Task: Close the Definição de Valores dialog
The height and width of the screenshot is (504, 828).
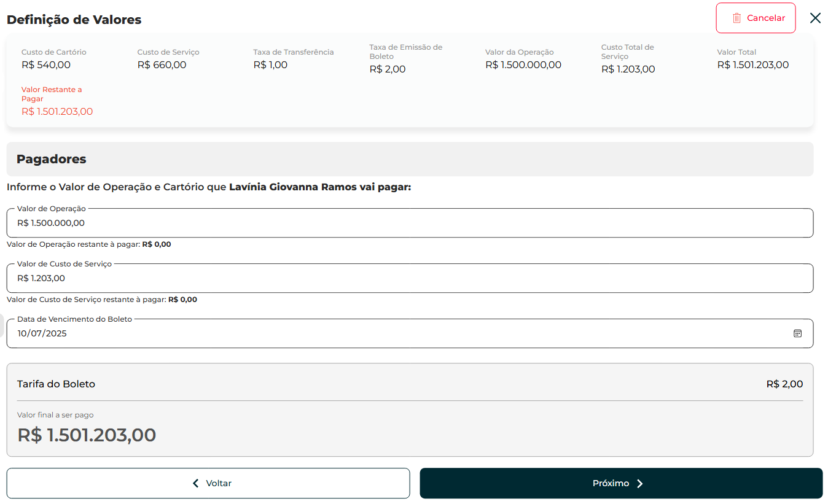Action: (815, 18)
